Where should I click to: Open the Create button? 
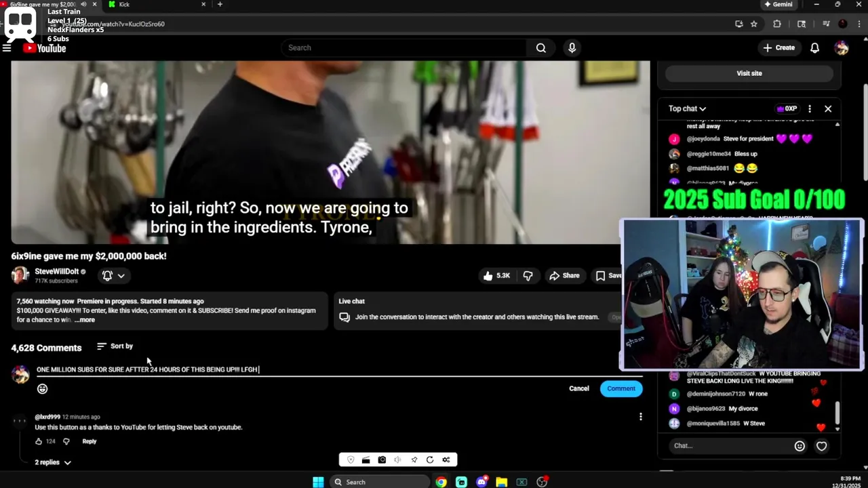[x=778, y=48]
